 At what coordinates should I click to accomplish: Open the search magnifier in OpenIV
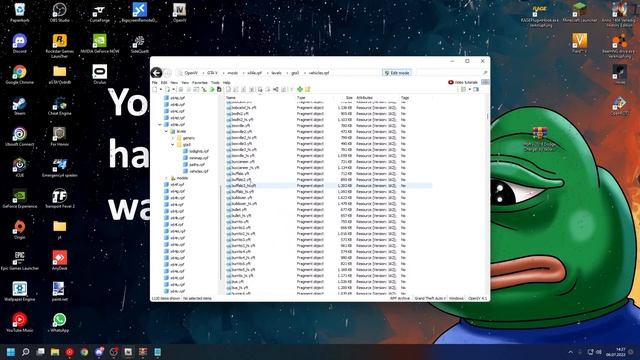point(485,73)
